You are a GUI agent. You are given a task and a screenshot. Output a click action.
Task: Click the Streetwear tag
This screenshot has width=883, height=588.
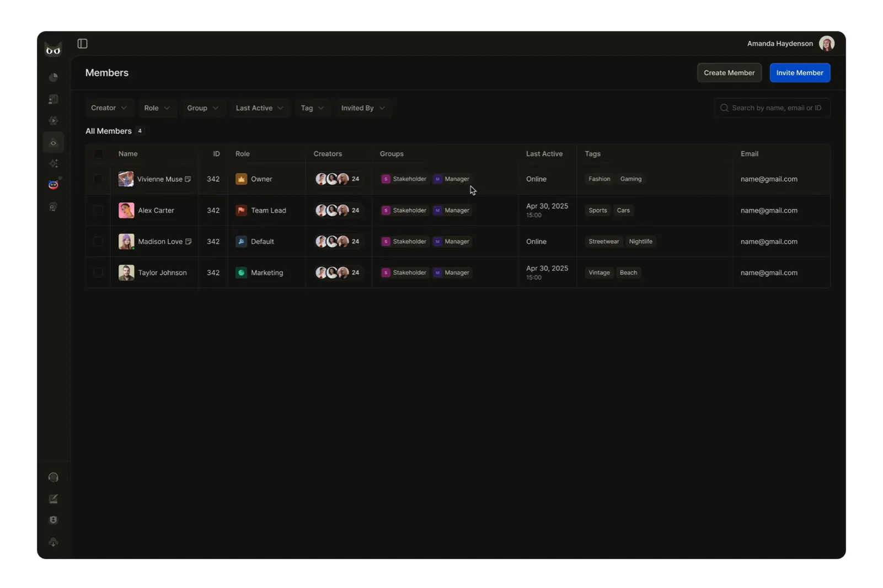pos(603,242)
